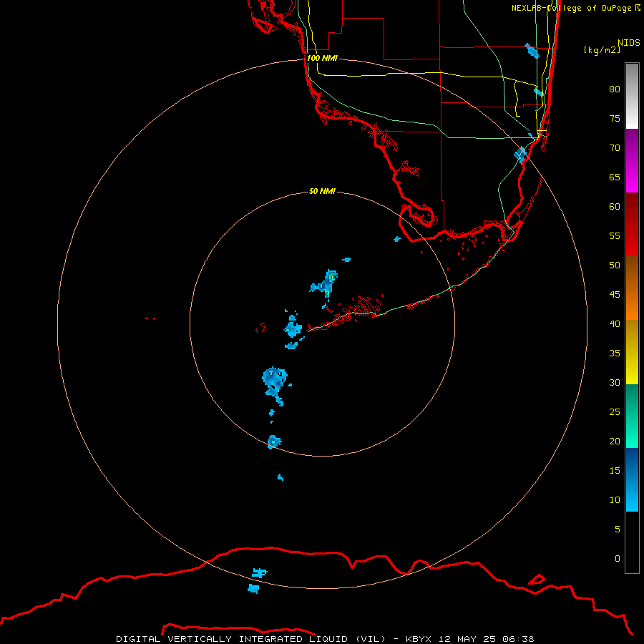Image resolution: width=644 pixels, height=644 pixels.
Task: Click the 20 value on the color scale
Action: pyautogui.click(x=615, y=441)
